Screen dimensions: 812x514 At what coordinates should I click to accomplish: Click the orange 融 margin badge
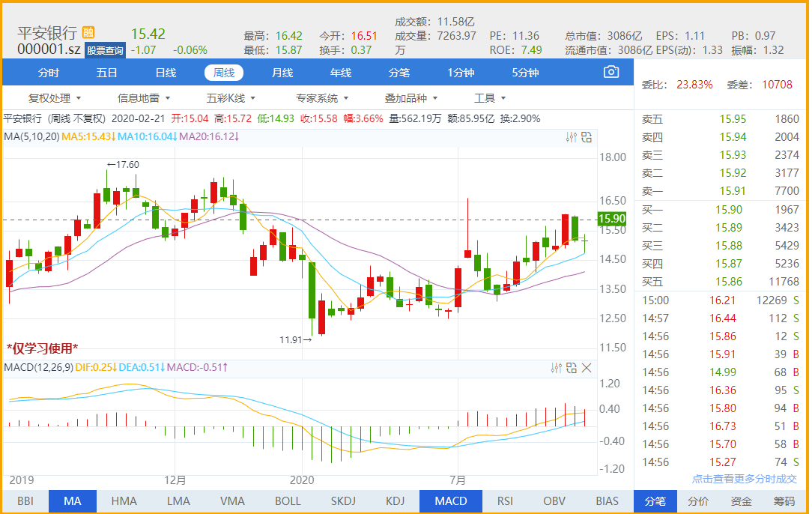(x=88, y=32)
